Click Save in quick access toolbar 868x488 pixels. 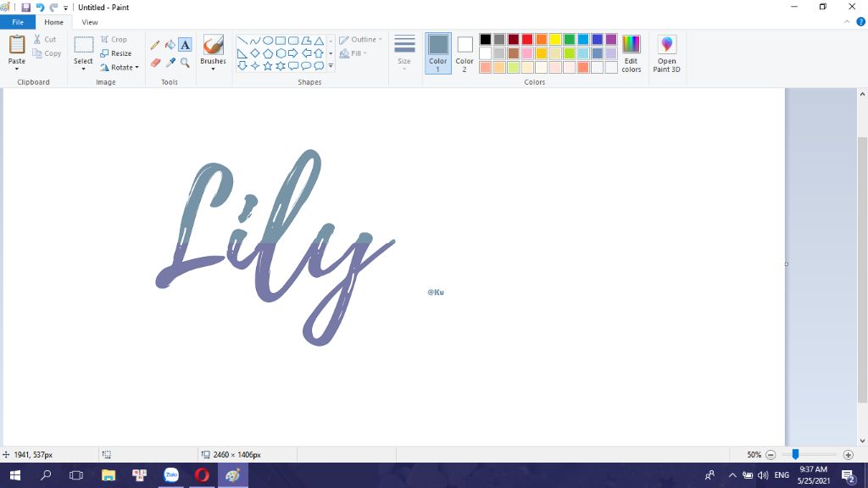pyautogui.click(x=25, y=7)
